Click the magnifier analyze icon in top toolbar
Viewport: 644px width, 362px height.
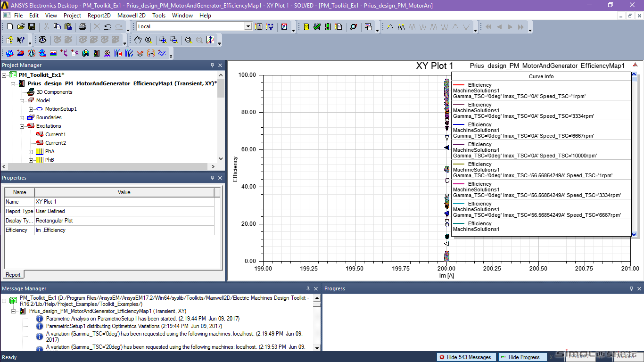point(353,27)
